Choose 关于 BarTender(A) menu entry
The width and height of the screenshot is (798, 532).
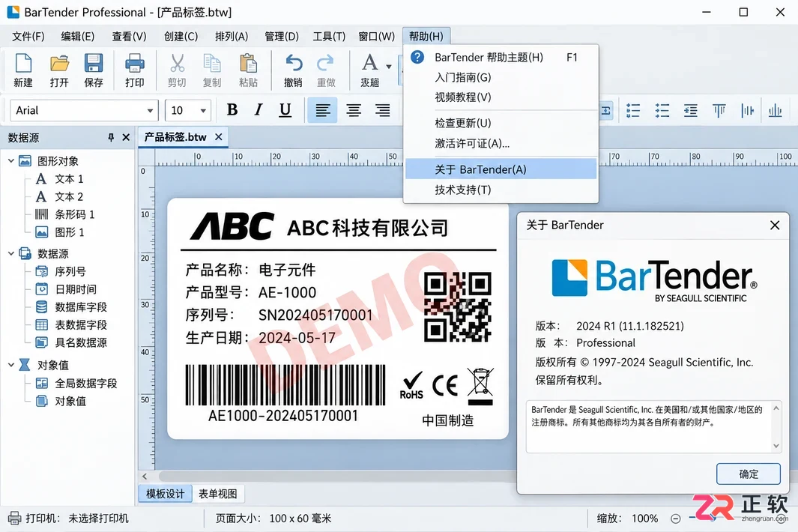point(501,169)
